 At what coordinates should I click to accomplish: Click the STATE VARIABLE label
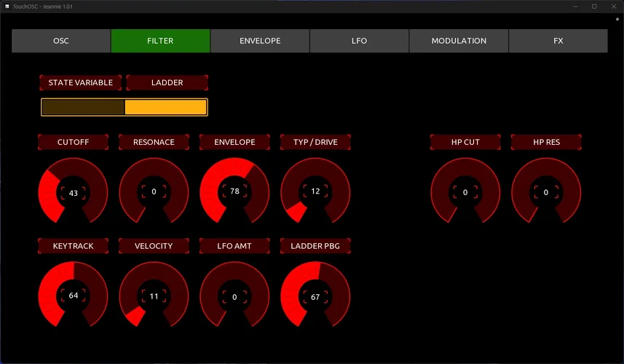click(x=80, y=83)
